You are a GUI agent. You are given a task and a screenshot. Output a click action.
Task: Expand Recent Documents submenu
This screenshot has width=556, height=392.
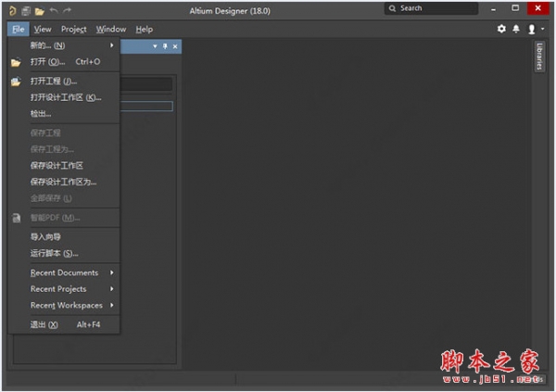(64, 272)
